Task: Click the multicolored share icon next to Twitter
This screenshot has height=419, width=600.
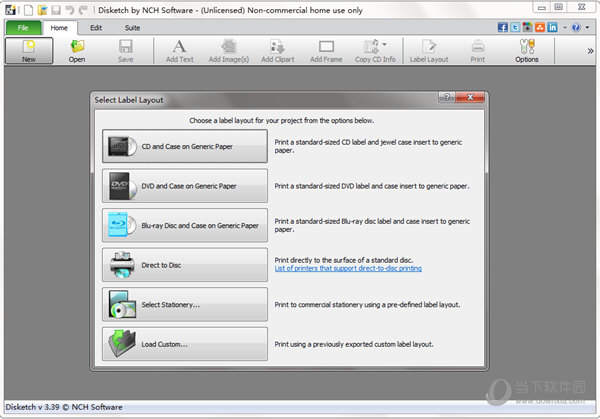Action: pyautogui.click(x=527, y=27)
